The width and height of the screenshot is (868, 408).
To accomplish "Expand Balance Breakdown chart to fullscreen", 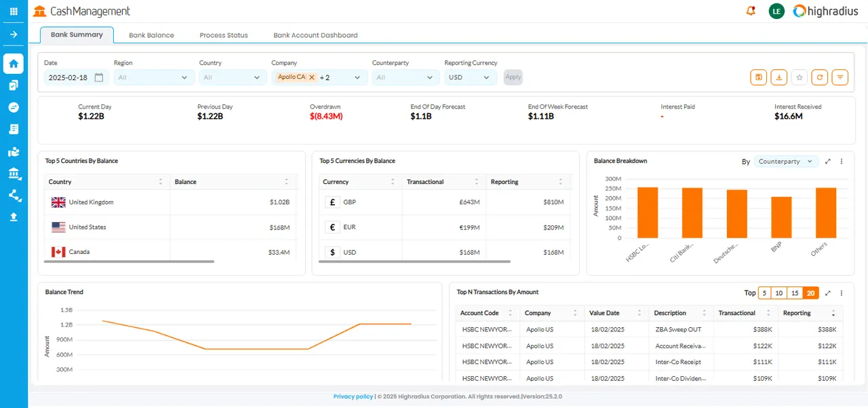I will 828,162.
